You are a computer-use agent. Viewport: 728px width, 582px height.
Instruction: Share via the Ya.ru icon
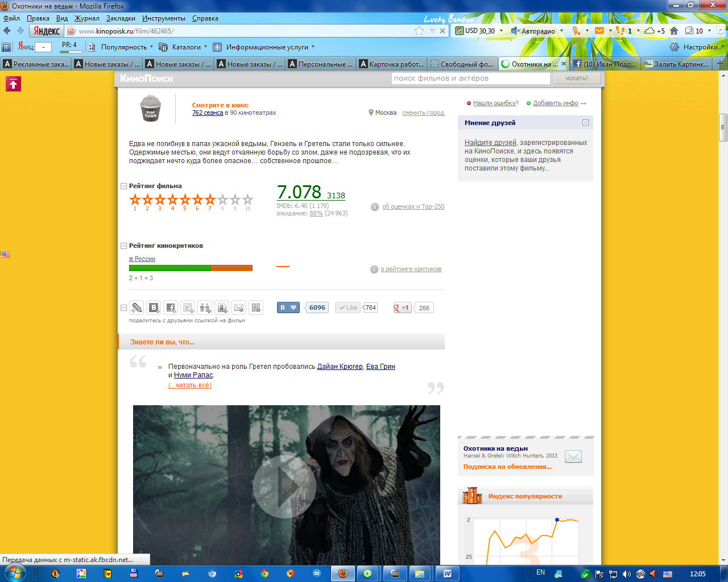(x=222, y=307)
